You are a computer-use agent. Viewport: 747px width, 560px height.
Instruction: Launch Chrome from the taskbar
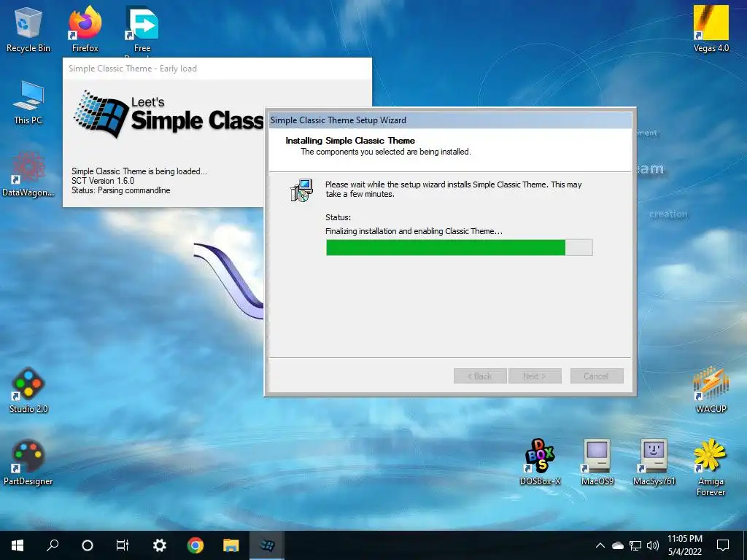tap(196, 545)
